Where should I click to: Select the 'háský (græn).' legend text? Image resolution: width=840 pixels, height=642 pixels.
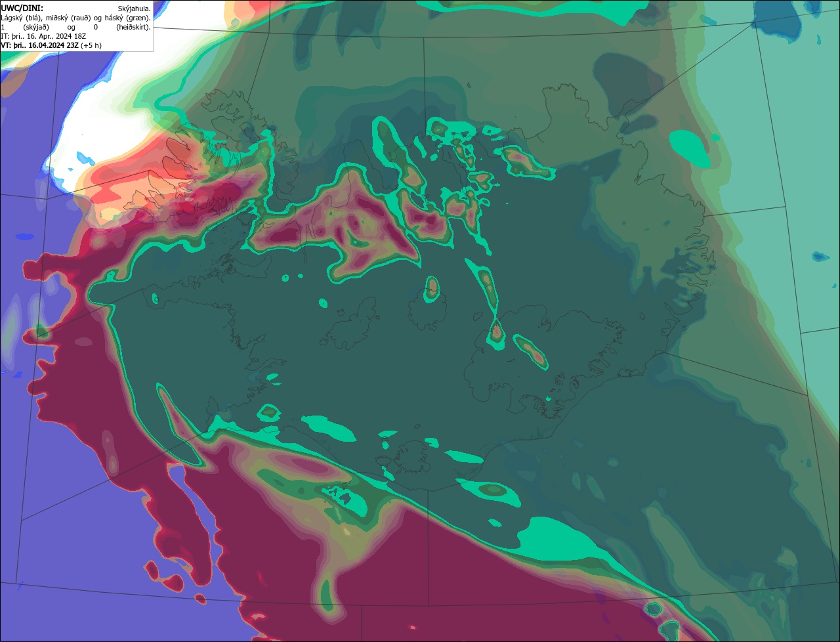[x=128, y=18]
